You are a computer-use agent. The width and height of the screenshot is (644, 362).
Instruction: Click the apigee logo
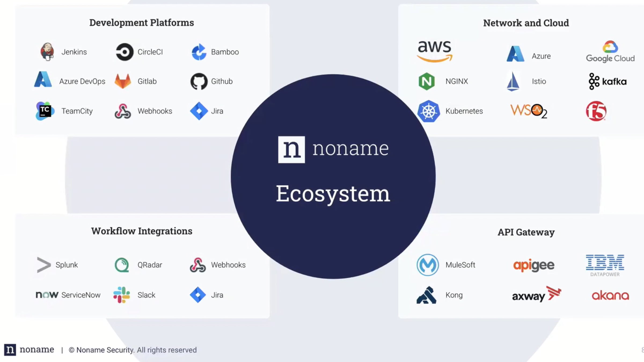click(x=534, y=265)
